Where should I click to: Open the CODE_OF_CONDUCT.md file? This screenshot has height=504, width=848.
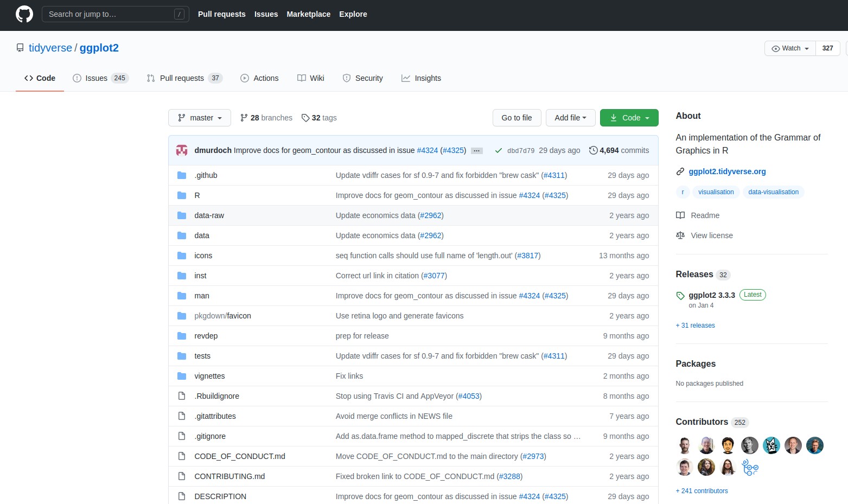point(240,456)
